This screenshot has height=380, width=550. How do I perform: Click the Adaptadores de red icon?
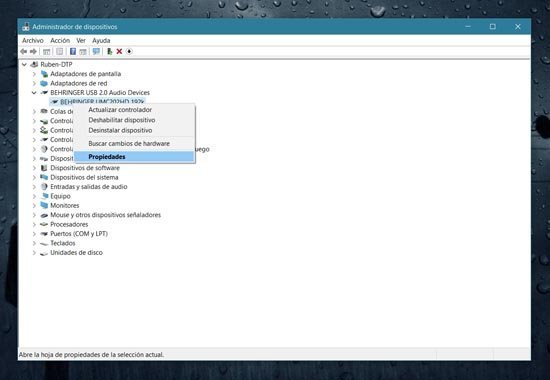click(44, 83)
